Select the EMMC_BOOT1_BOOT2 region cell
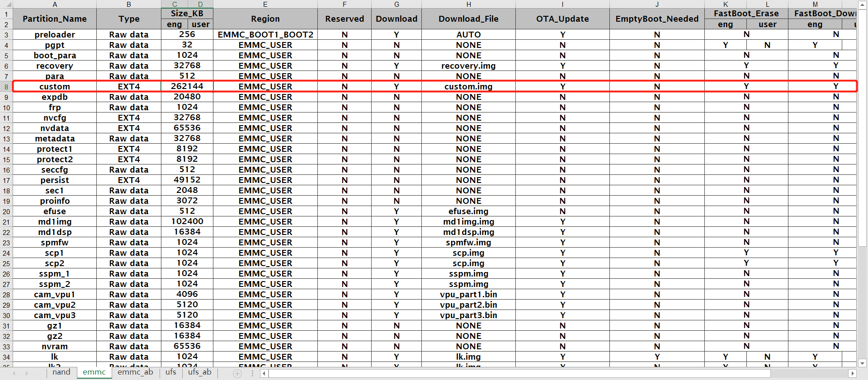Image resolution: width=868 pixels, height=380 pixels. tap(265, 35)
